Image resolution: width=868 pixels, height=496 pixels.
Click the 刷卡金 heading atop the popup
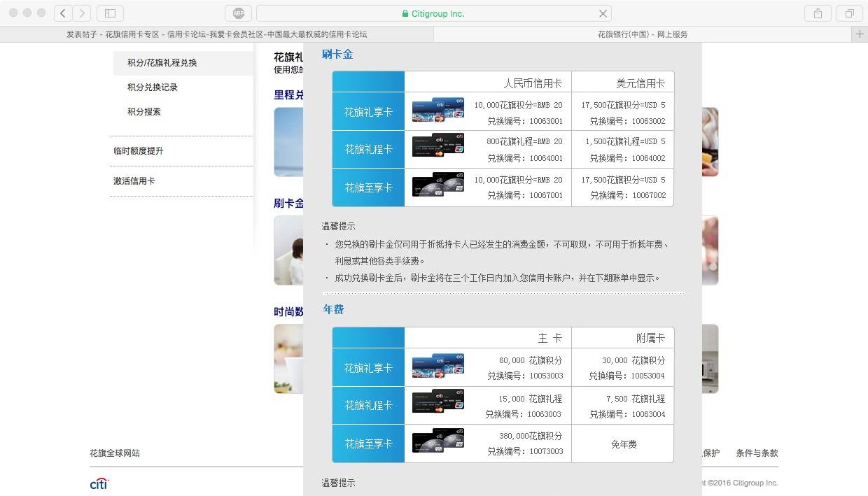click(x=337, y=54)
